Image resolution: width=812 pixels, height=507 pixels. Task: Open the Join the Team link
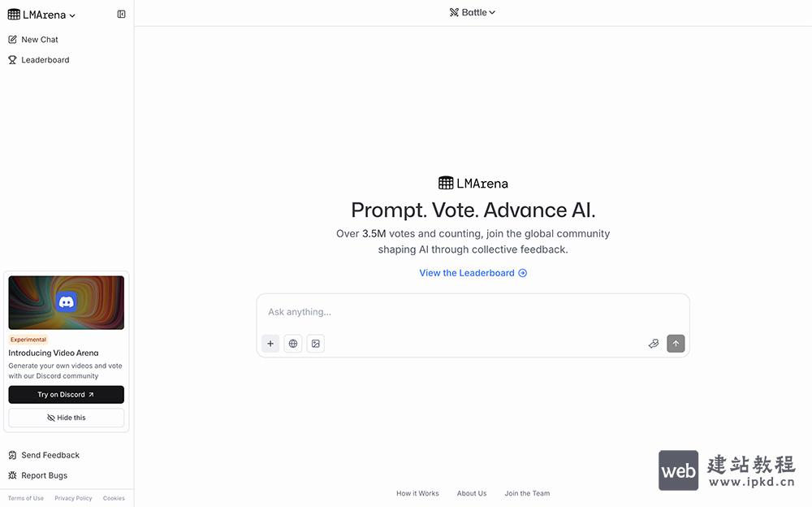point(527,493)
